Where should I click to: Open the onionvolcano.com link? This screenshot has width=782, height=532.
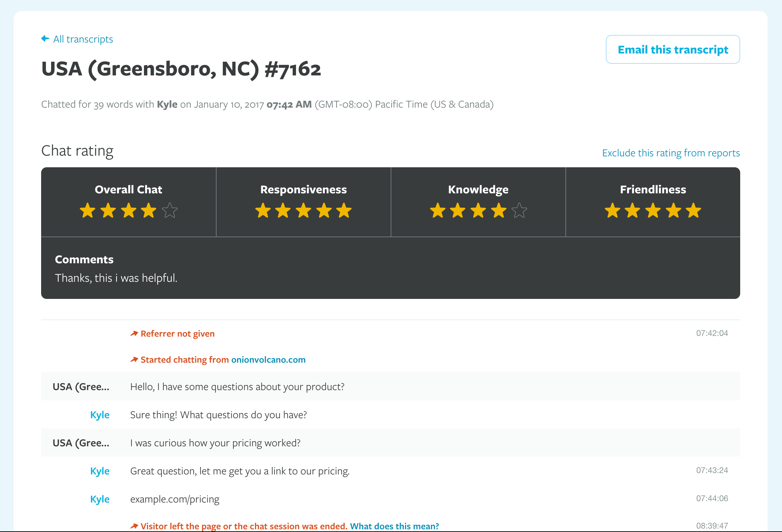coord(268,360)
